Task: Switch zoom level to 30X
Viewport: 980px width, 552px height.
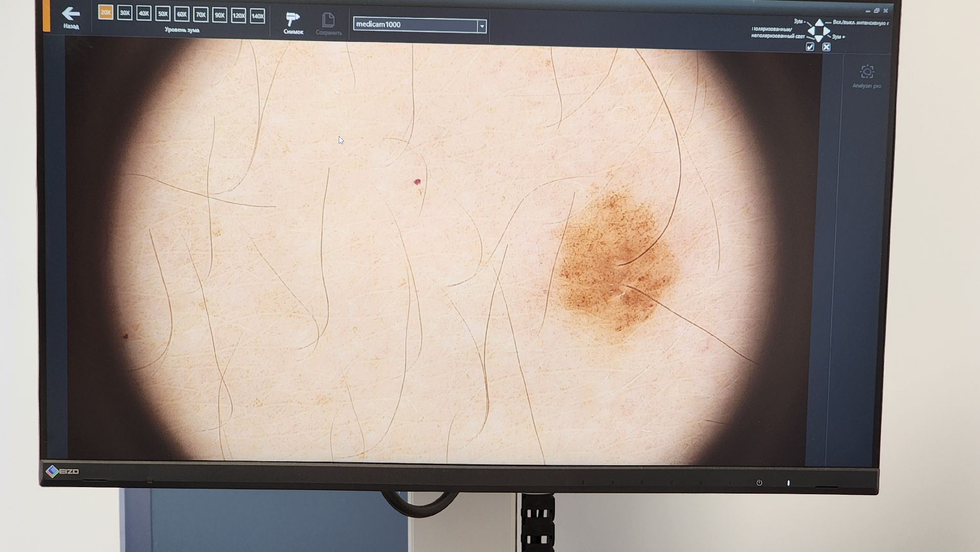Action: tap(125, 13)
